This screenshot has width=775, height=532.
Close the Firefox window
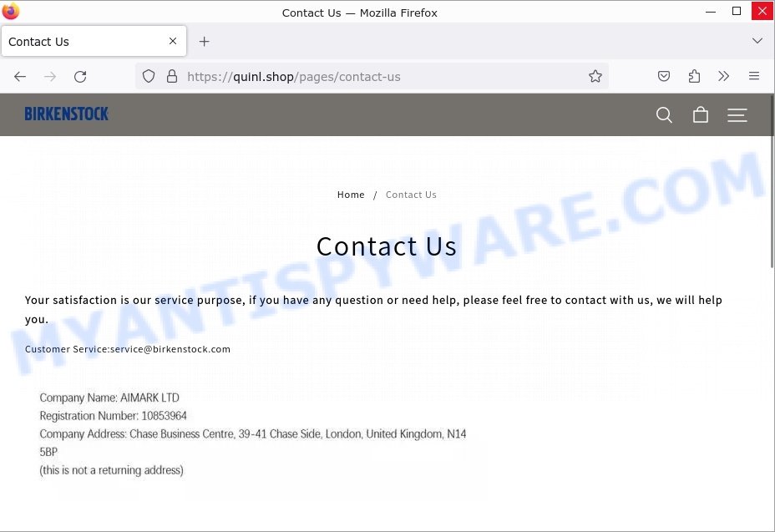(x=762, y=11)
